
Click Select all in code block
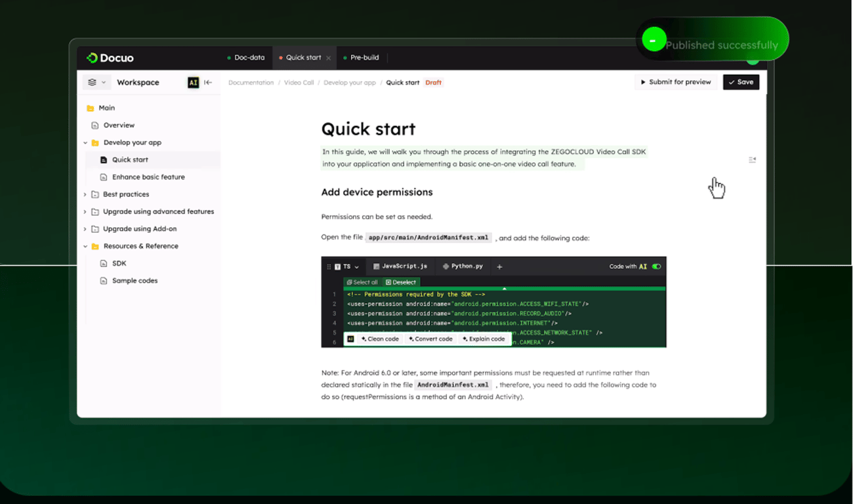tap(362, 282)
